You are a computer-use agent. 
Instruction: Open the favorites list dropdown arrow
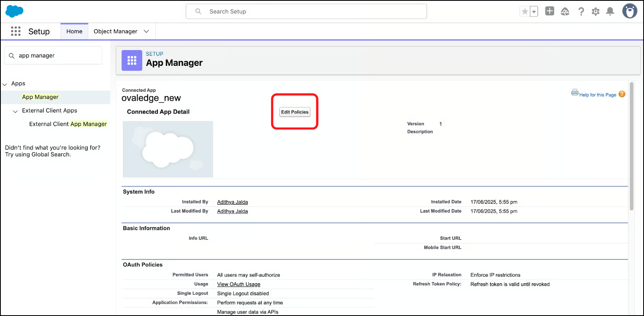pyautogui.click(x=534, y=12)
